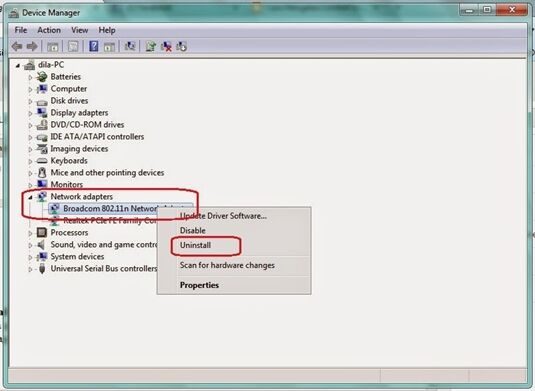Select the Keyboards tree item
The height and width of the screenshot is (391, 535).
pyautogui.click(x=69, y=160)
